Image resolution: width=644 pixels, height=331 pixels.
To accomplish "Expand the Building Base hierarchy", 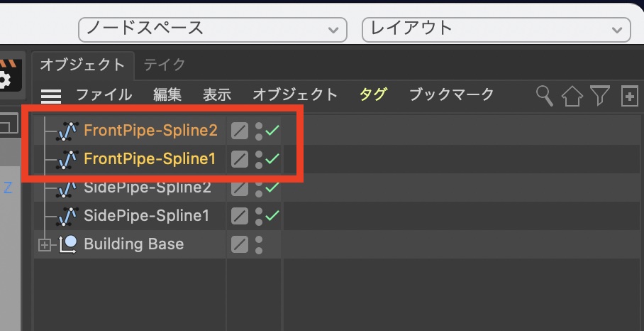I will tap(45, 244).
